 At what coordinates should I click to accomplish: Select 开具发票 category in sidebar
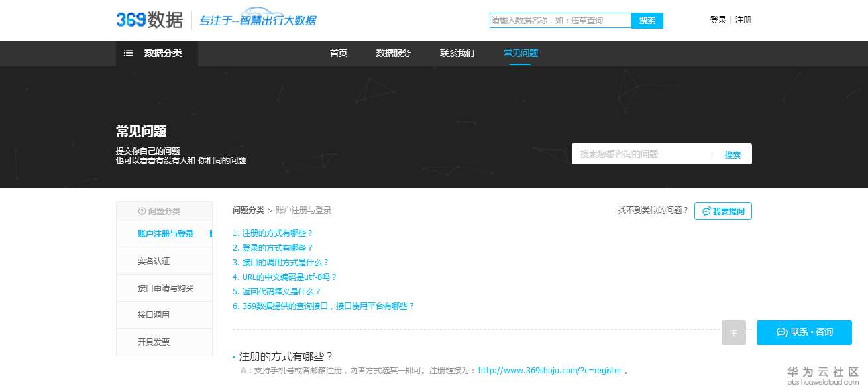(164, 342)
